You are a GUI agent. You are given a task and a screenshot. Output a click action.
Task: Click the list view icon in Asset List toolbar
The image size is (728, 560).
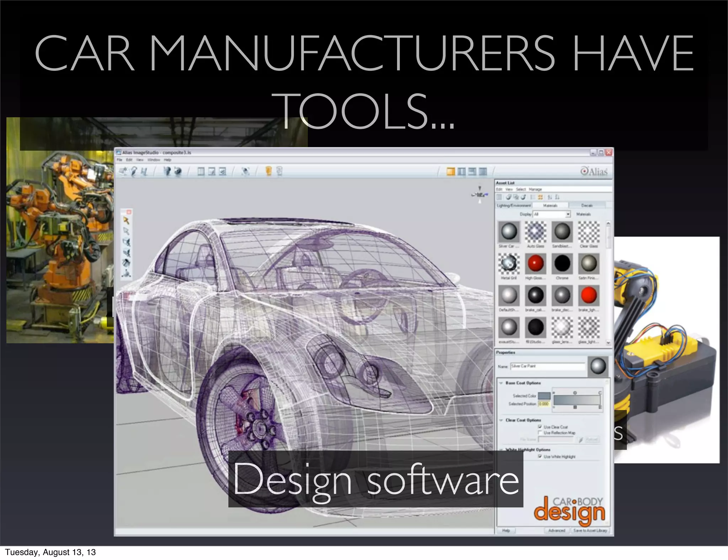[x=532, y=197]
